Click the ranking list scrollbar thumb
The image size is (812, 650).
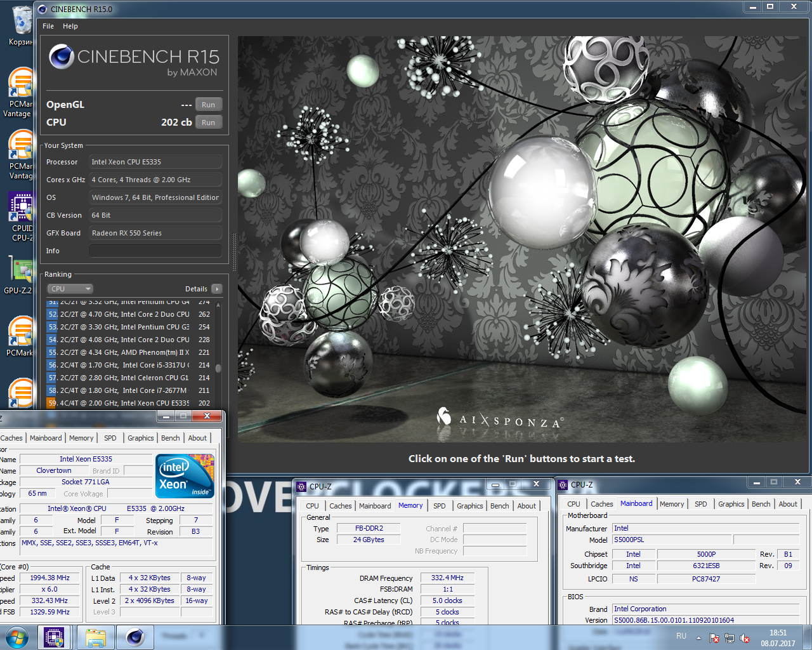pos(218,368)
